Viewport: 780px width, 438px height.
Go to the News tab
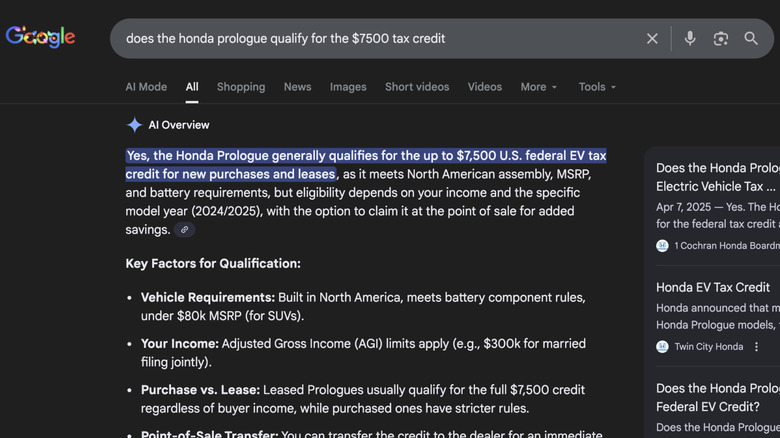pyautogui.click(x=297, y=87)
